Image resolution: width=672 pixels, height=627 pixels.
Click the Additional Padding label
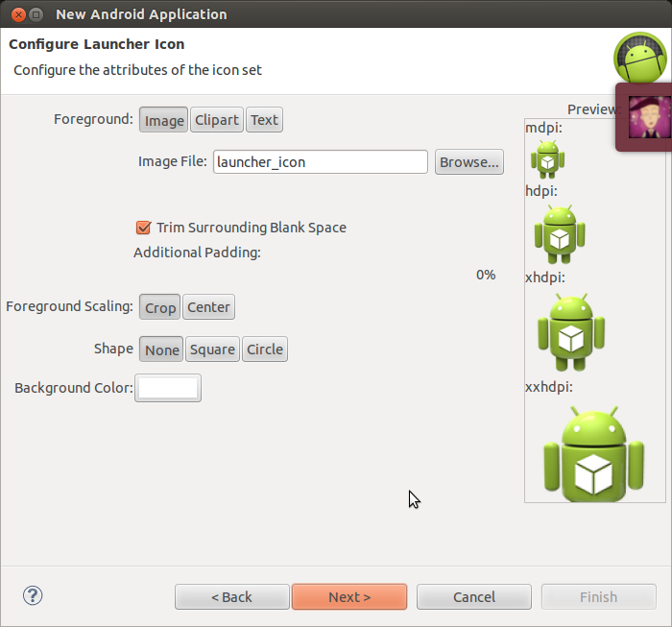point(197,253)
